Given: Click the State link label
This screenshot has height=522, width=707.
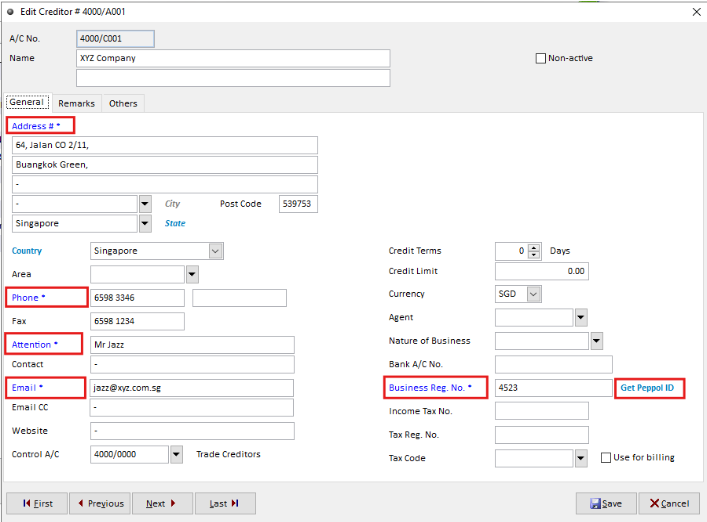Looking at the screenshot, I should 175,223.
